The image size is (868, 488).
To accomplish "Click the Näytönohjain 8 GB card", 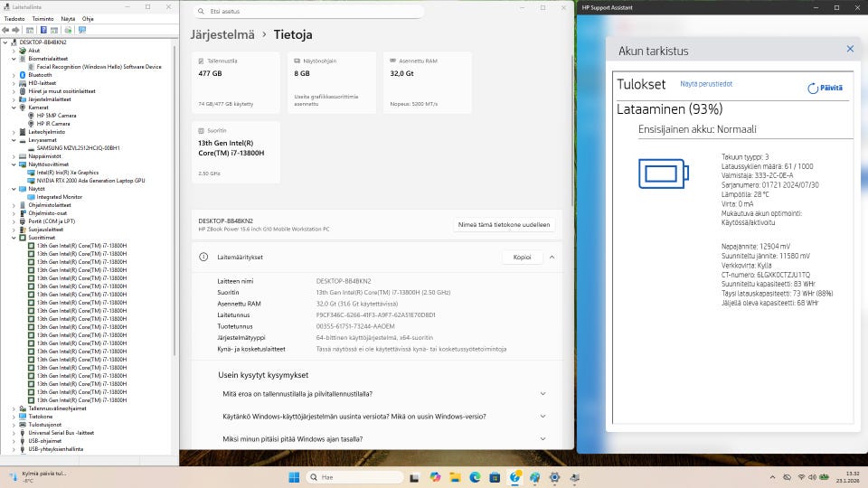I will (x=332, y=82).
